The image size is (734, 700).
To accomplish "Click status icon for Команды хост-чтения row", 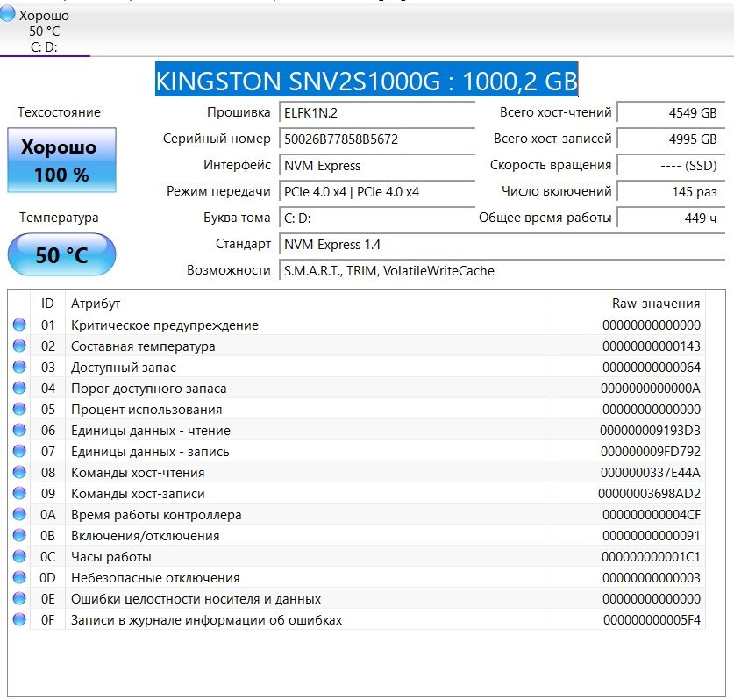I will pyautogui.click(x=19, y=472).
